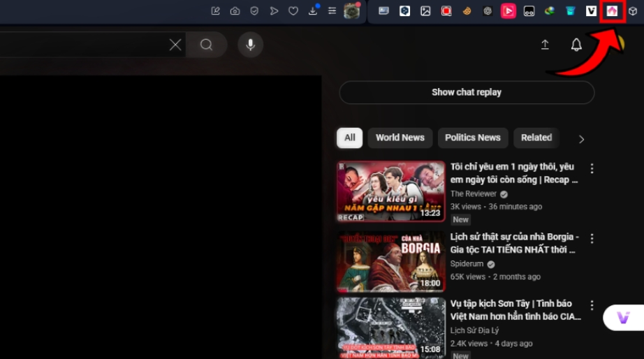Image resolution: width=644 pixels, height=359 pixels.
Task: Click the red screen recorder extension icon
Action: [446, 11]
